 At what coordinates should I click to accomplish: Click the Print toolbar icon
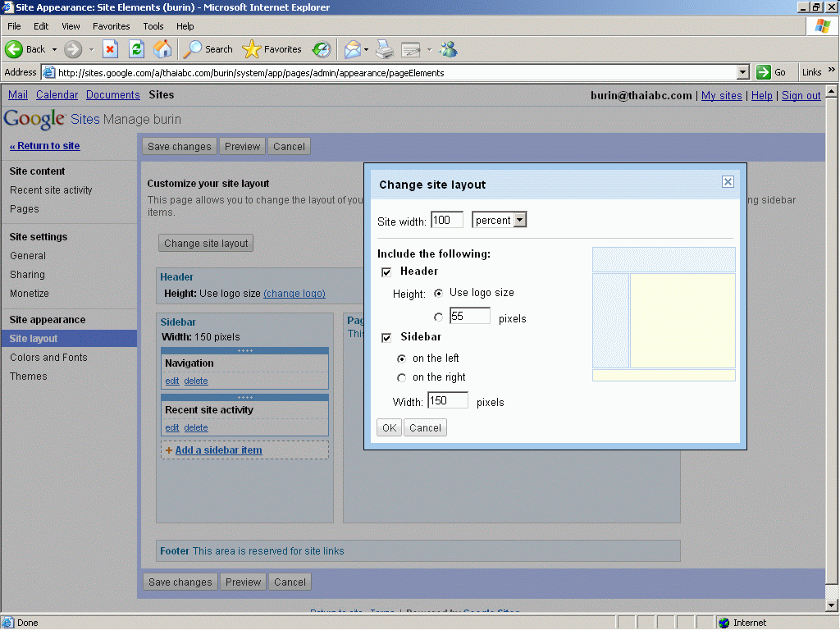pos(385,49)
